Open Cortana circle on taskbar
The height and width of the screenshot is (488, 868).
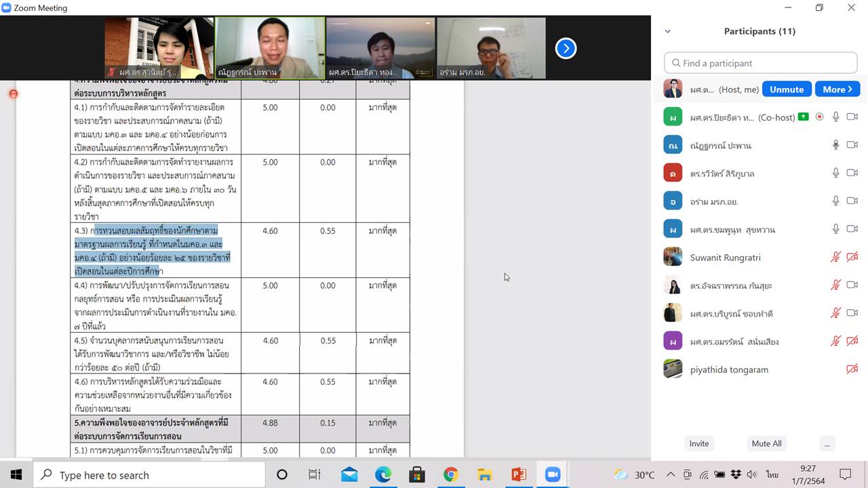282,474
